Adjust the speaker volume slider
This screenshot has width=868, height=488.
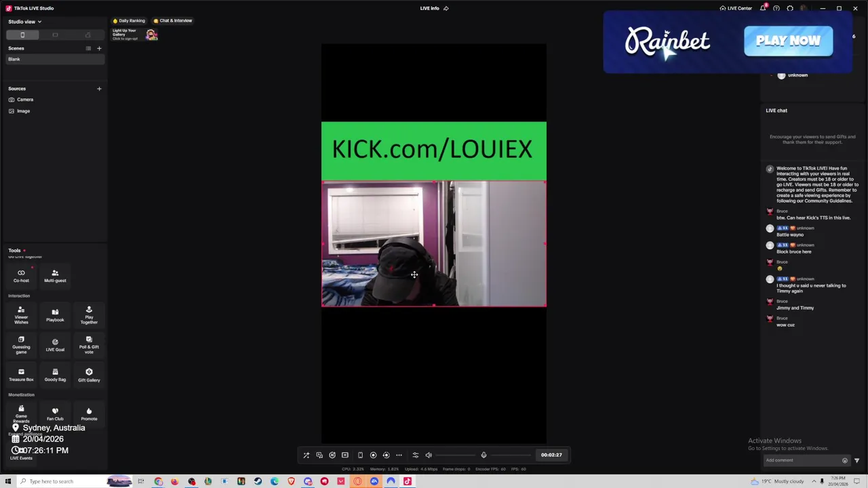(454, 455)
